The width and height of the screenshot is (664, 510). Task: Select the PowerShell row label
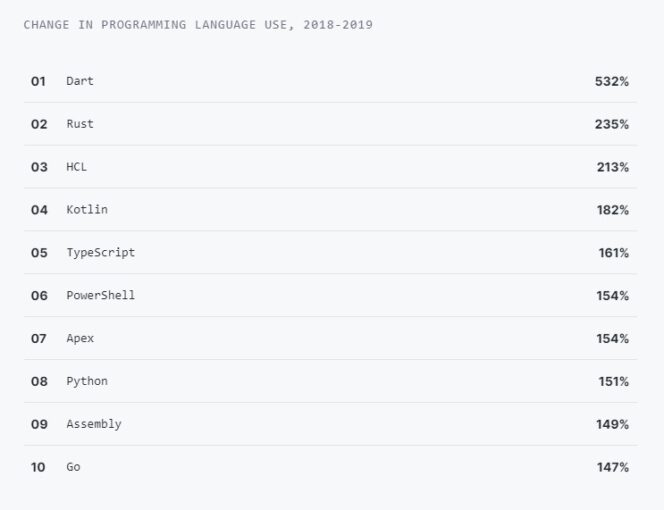pos(100,296)
